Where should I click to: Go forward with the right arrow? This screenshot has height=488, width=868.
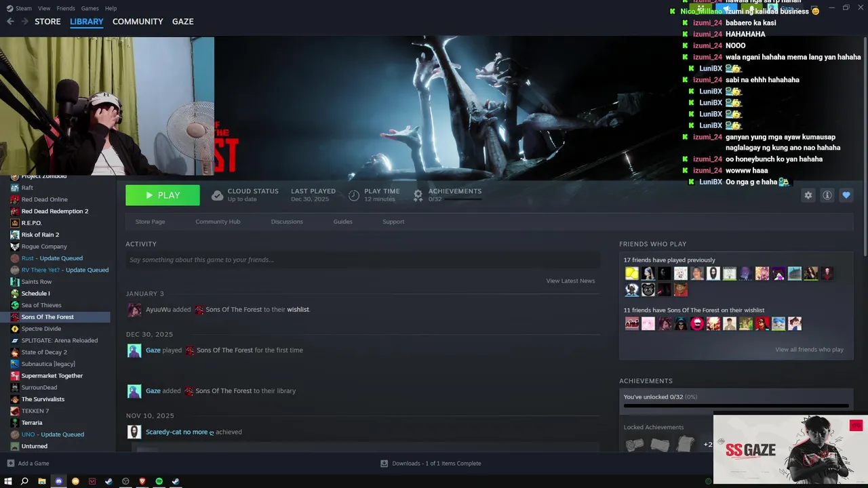pyautogui.click(x=24, y=22)
